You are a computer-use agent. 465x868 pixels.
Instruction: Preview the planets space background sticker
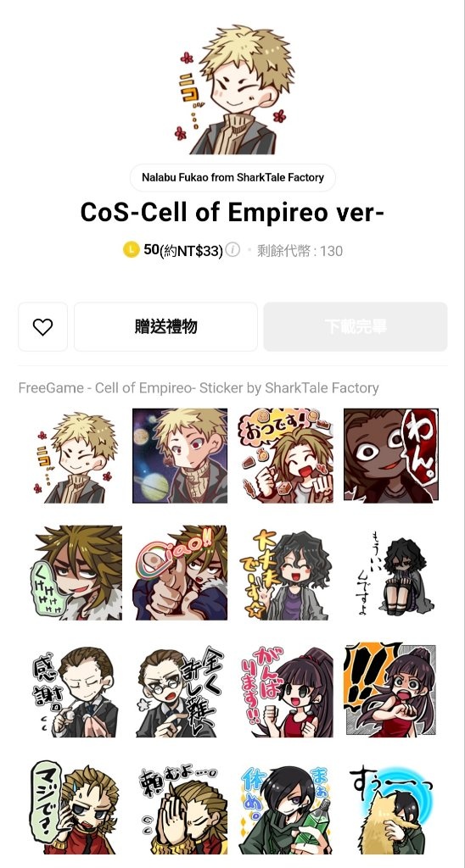[180, 455]
